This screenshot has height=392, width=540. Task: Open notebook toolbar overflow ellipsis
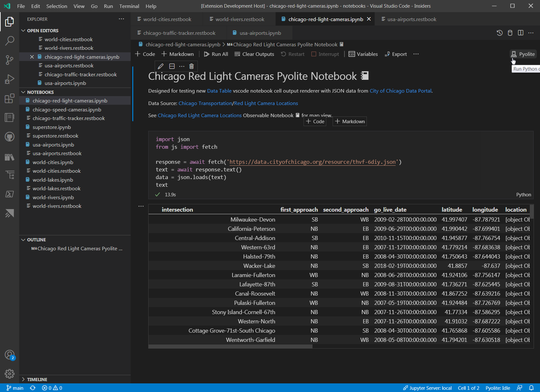pyautogui.click(x=416, y=54)
